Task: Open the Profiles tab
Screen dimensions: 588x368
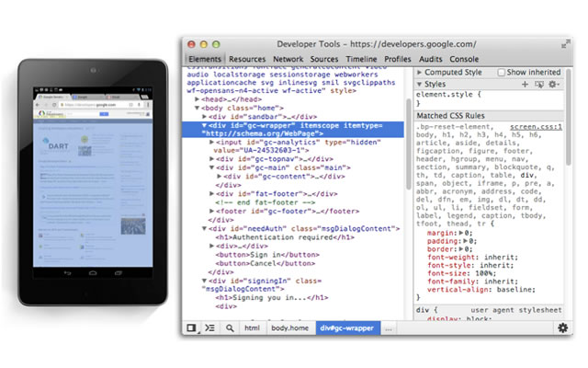Action: 398,59
